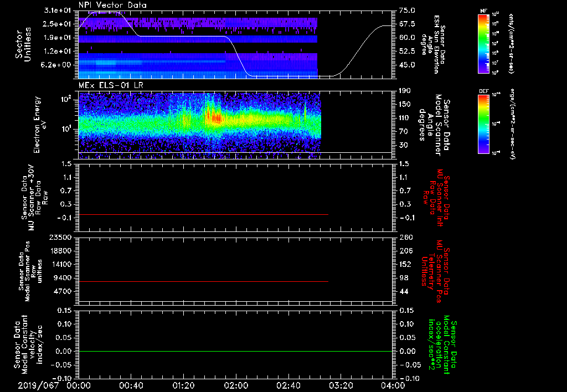567x392 pixels.
Task: Click the NF flux color bar
Action: coord(483,44)
